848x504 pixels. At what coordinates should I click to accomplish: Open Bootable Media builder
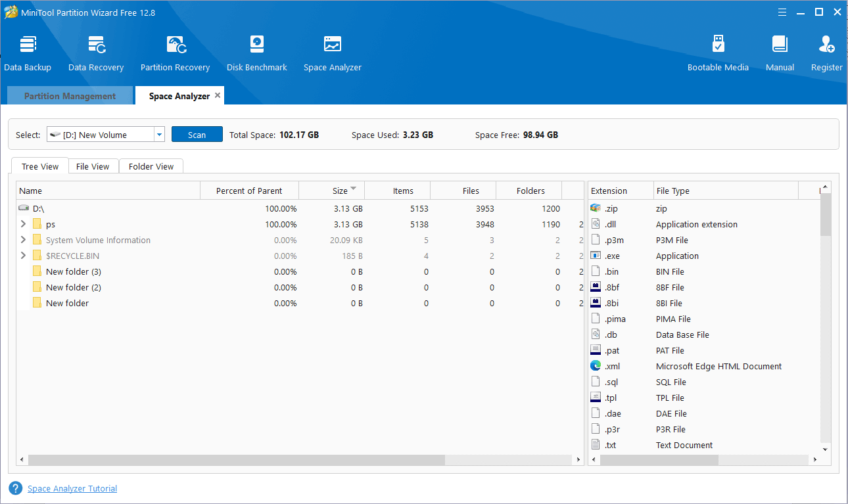pos(718,54)
